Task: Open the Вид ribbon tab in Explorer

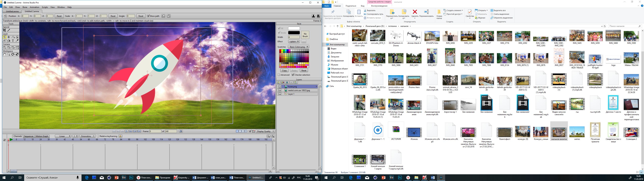Action: coord(362,6)
